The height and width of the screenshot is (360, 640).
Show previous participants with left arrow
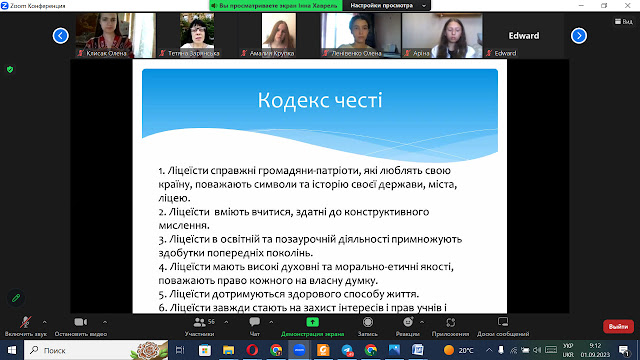pos(60,36)
